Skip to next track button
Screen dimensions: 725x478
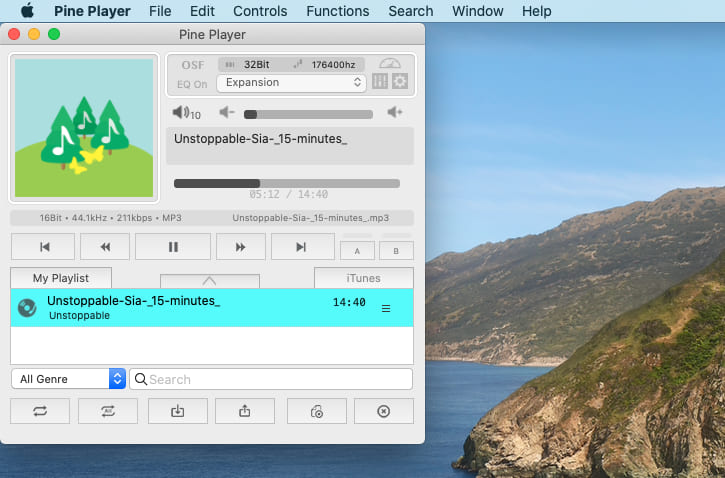(302, 247)
